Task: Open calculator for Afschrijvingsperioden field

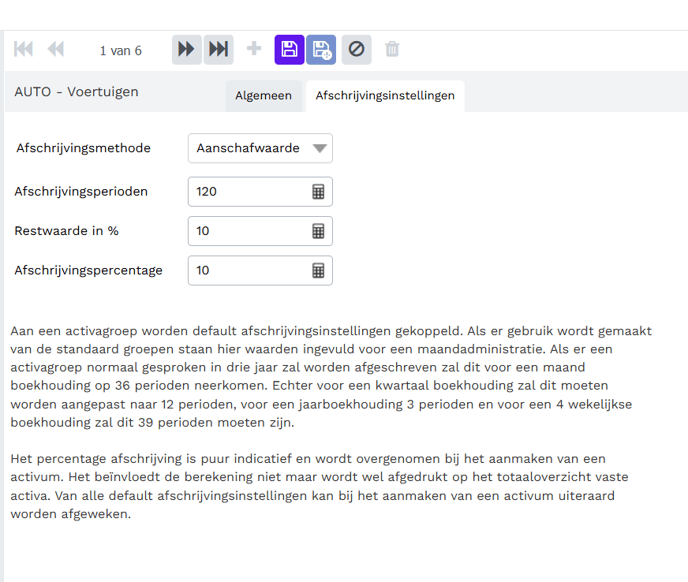Action: [318, 191]
